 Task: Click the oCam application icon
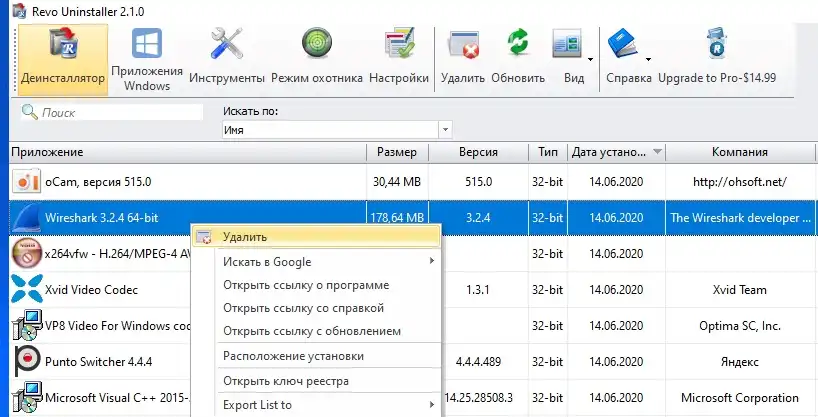26,182
